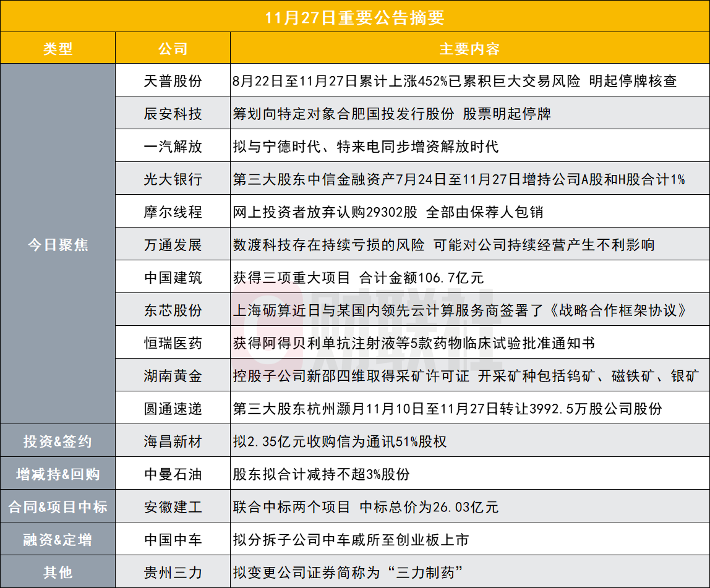This screenshot has height=588, width=710.
Task: Click the 投资&签约 category label
Action: click(x=58, y=441)
